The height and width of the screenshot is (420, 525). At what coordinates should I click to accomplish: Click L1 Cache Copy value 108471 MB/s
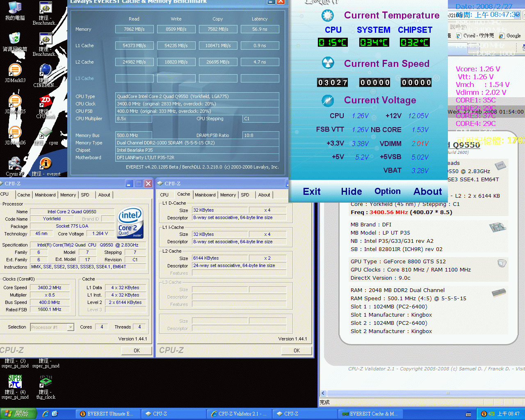[x=218, y=46]
